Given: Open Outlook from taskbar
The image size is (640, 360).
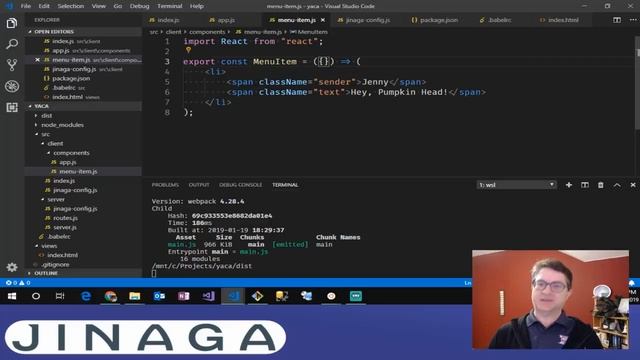Looking at the screenshot, I should pyautogui.click(x=159, y=296).
